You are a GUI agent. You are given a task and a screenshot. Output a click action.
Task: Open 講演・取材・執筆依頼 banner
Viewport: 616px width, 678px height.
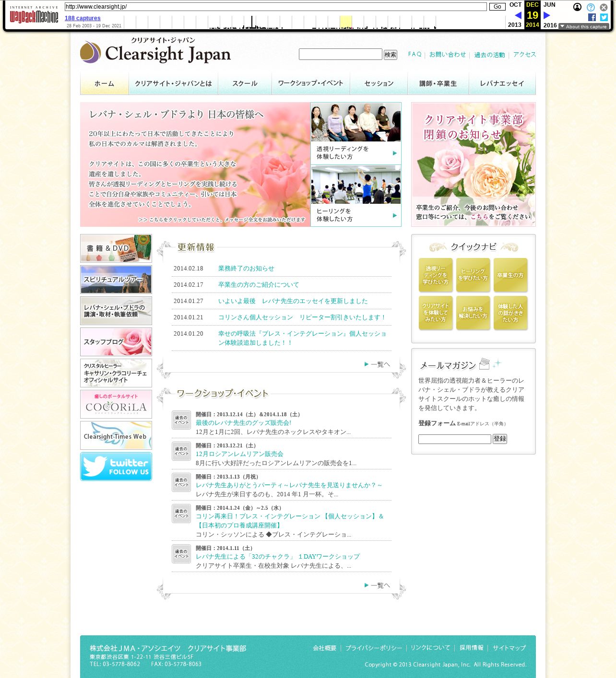tap(116, 311)
